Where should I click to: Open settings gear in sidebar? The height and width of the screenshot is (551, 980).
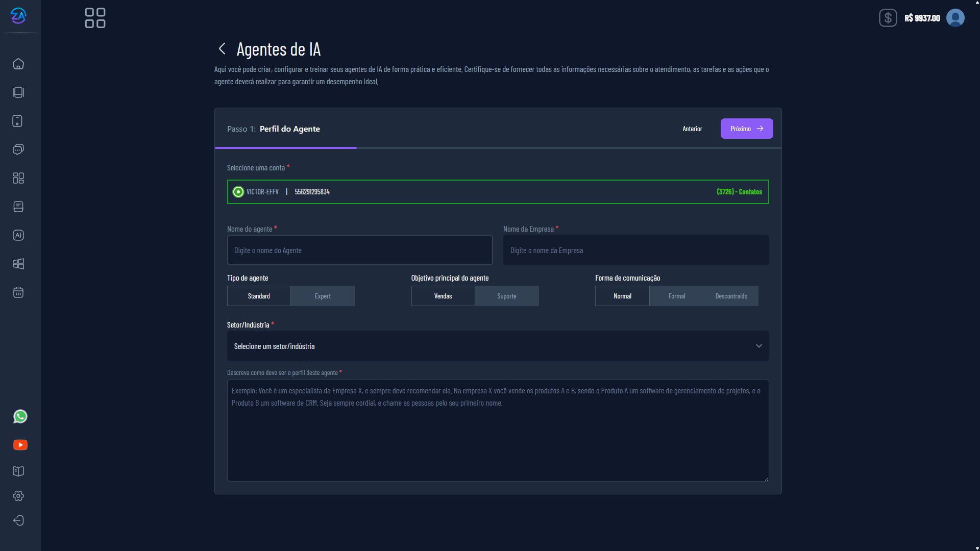click(x=18, y=496)
